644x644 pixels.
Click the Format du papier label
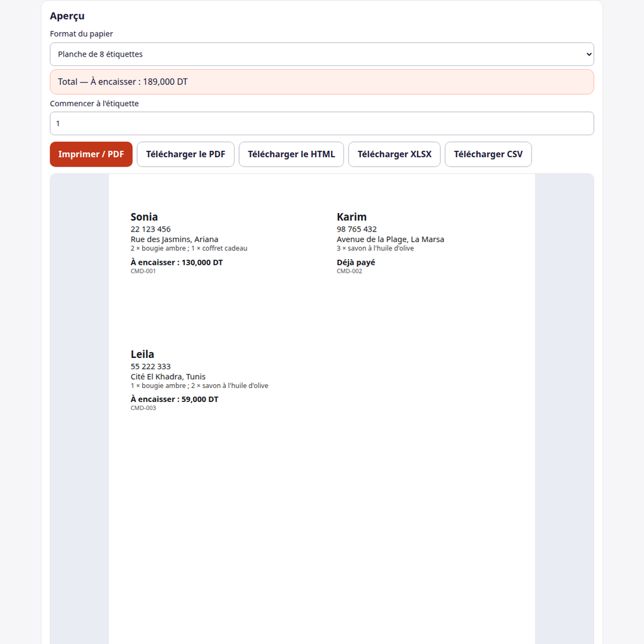81,34
